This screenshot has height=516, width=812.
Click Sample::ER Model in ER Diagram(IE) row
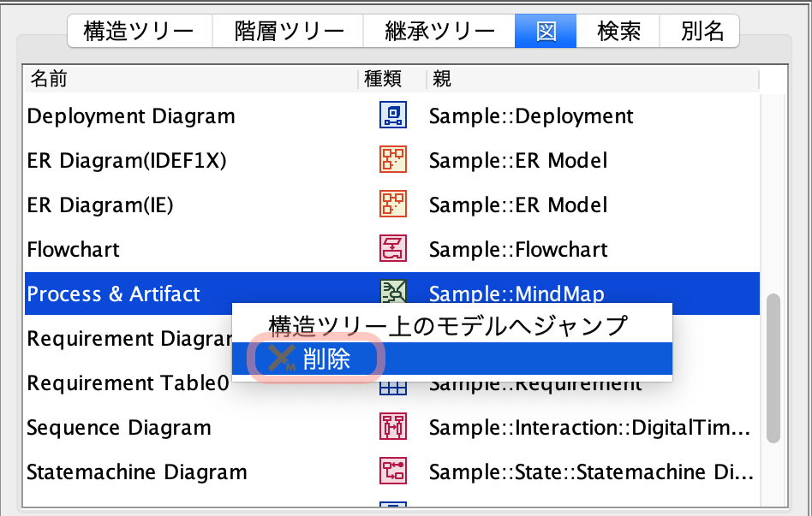coord(518,205)
